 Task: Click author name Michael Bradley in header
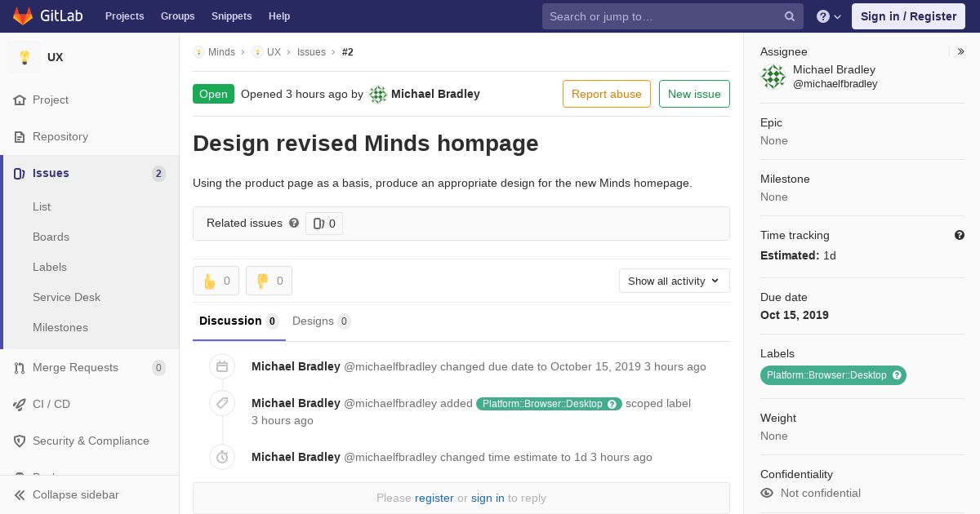(435, 94)
